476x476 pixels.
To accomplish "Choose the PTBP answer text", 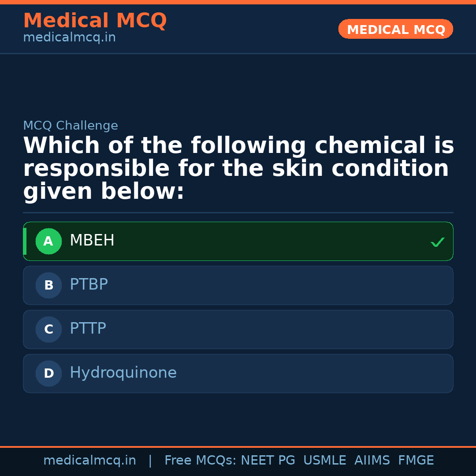I will [89, 285].
